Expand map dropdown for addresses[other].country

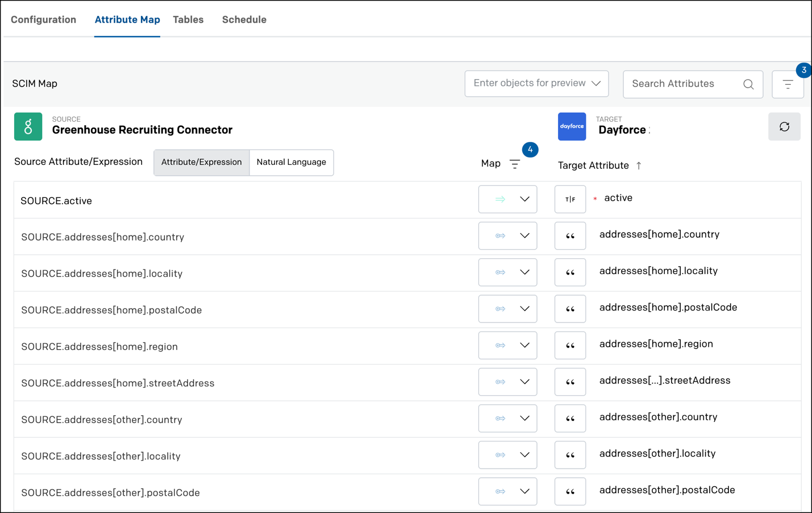(x=524, y=418)
